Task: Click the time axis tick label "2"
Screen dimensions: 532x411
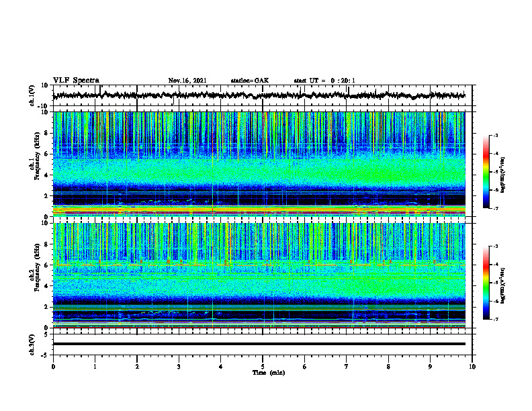Action: click(137, 367)
